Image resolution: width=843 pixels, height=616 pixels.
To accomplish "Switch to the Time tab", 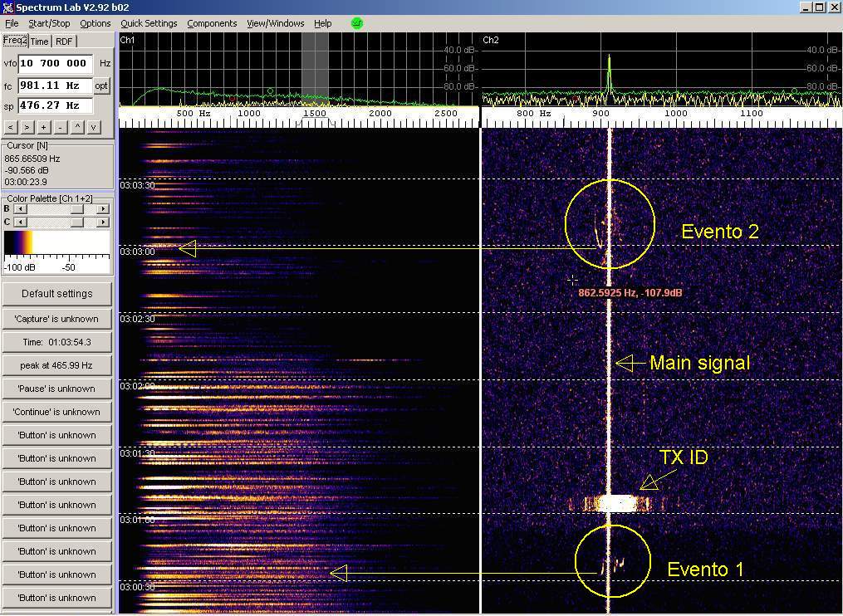I will (39, 42).
